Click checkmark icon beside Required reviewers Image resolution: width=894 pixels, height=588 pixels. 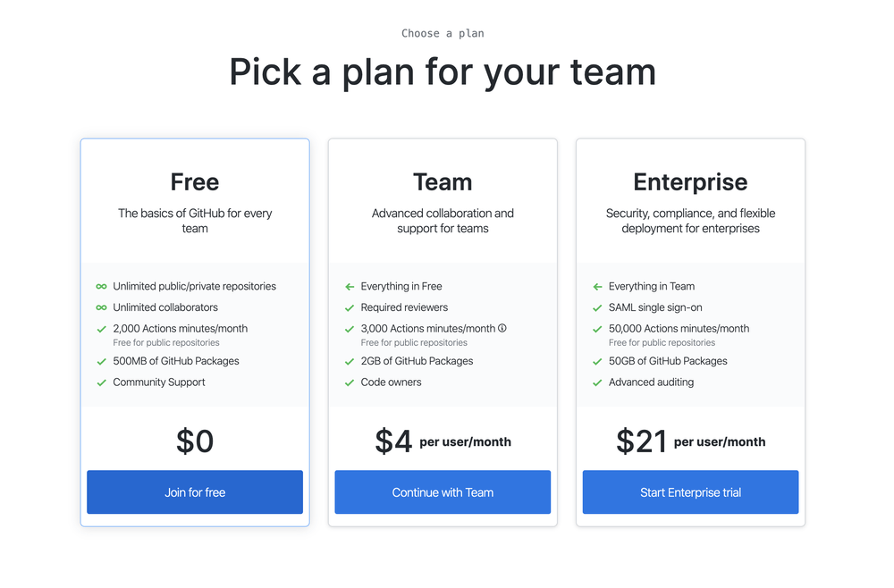coord(350,307)
